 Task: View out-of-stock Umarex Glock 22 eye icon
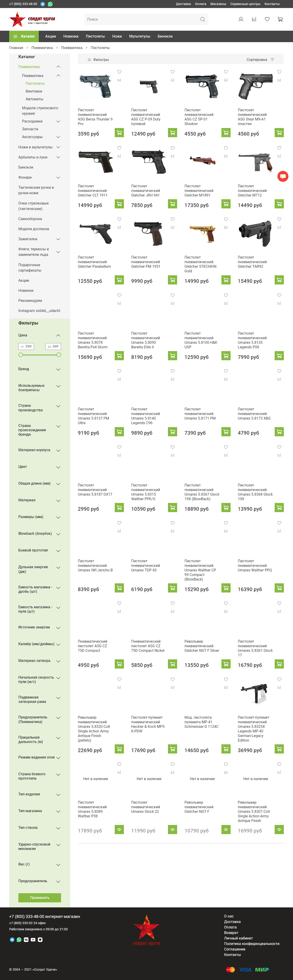pyautogui.click(x=173, y=829)
